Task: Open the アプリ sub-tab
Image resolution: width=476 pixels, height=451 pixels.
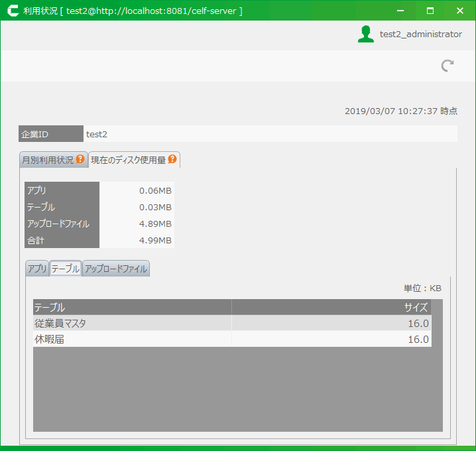Action: coord(37,269)
